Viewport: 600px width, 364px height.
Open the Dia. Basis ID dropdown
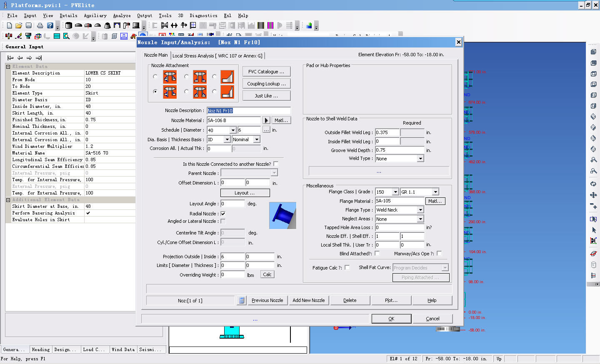227,140
